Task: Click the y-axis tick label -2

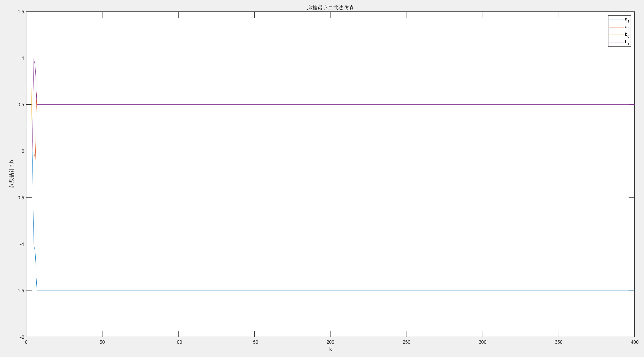Action: (22, 337)
